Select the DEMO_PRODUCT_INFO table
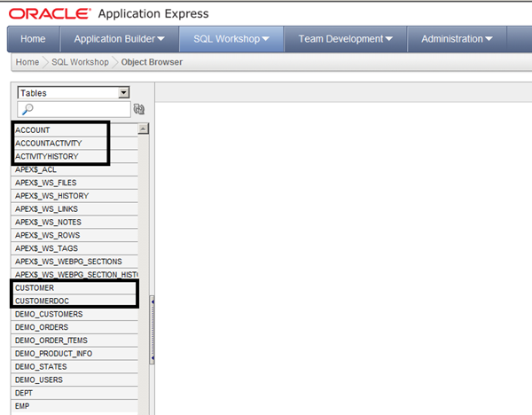This screenshot has width=532, height=415. pyautogui.click(x=74, y=354)
